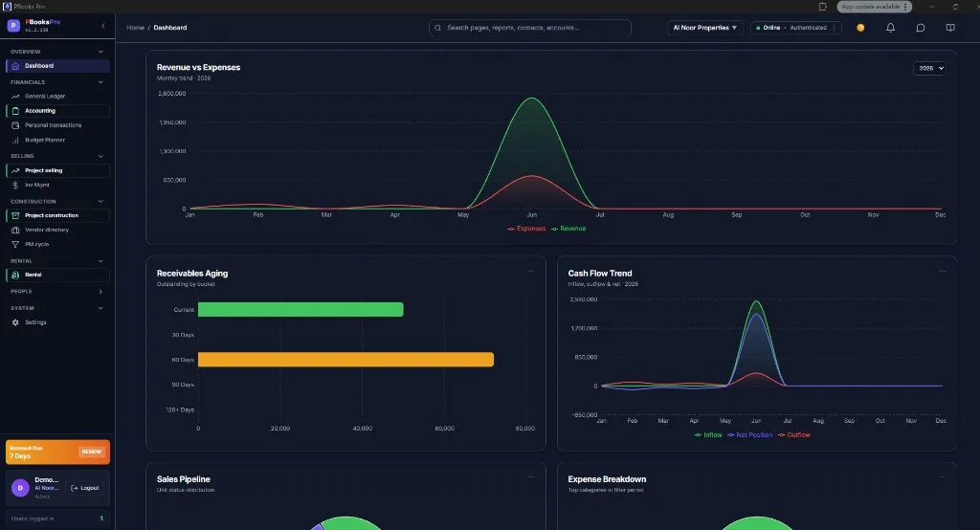The image size is (980, 530).
Task: Toggle Expenses series in Revenue chart legend
Action: tap(526, 229)
